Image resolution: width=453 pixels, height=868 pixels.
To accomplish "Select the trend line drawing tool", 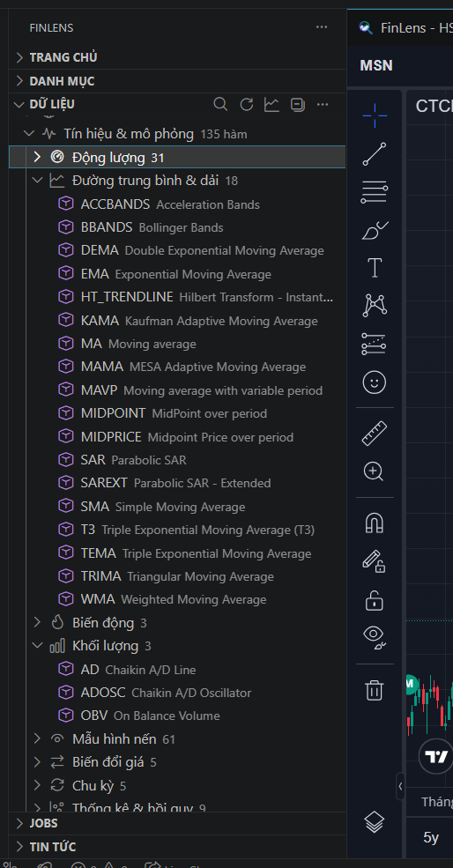I will (375, 154).
